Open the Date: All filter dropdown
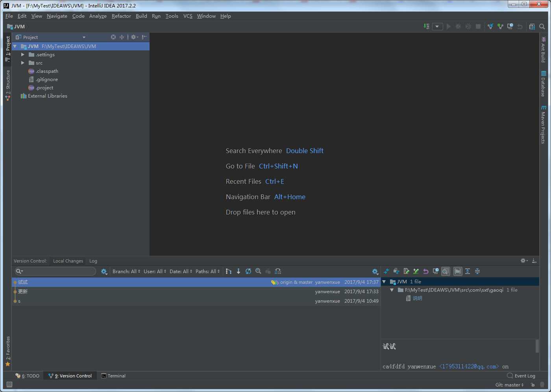Image resolution: width=551 pixels, height=392 pixels. (181, 272)
